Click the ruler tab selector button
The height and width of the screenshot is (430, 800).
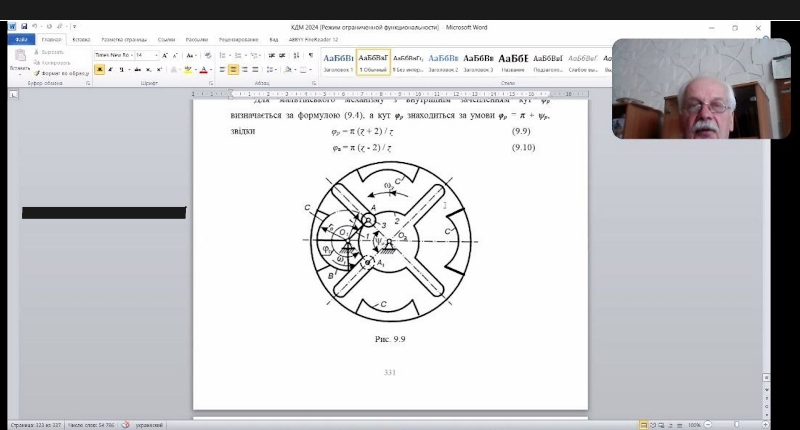tap(14, 94)
